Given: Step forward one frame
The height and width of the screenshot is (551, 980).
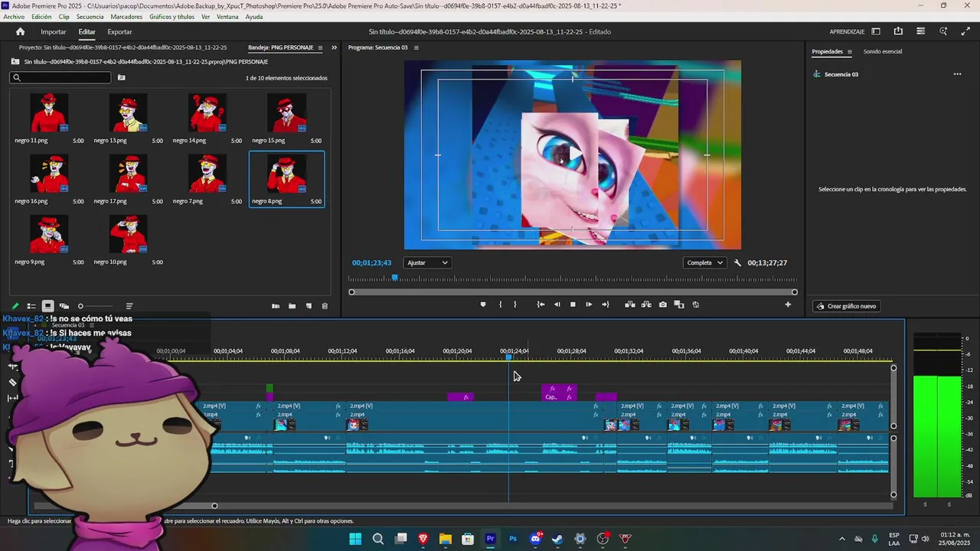Looking at the screenshot, I should pos(589,305).
